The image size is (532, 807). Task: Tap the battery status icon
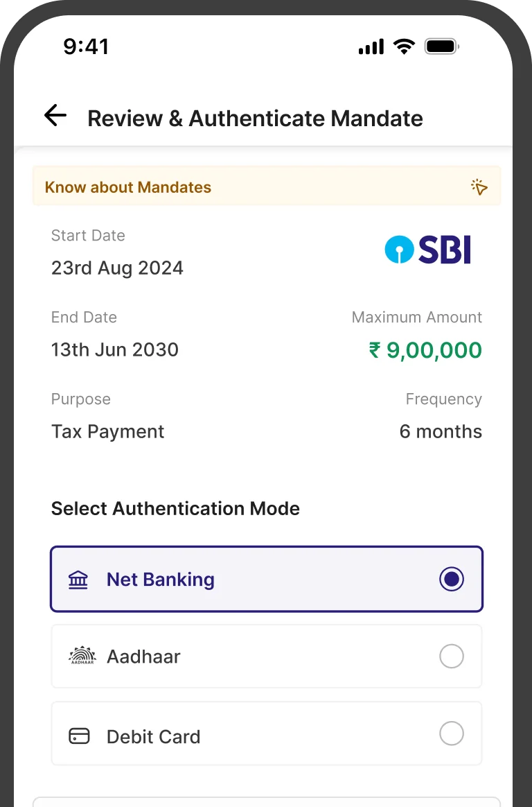pyautogui.click(x=442, y=46)
